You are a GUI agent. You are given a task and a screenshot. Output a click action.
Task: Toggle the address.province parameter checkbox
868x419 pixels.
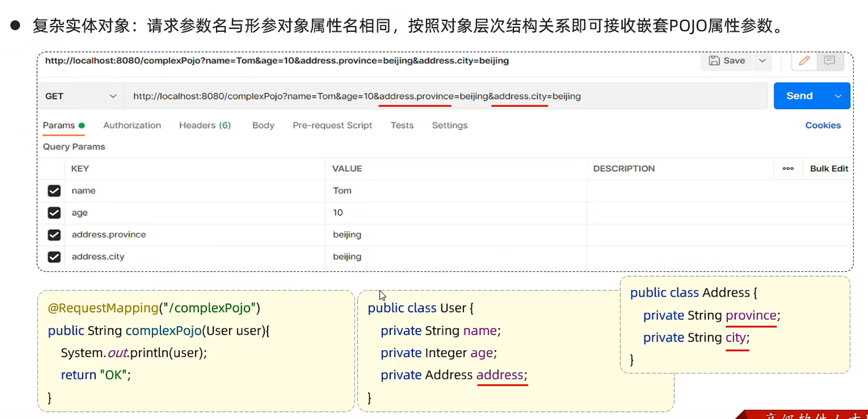point(54,235)
